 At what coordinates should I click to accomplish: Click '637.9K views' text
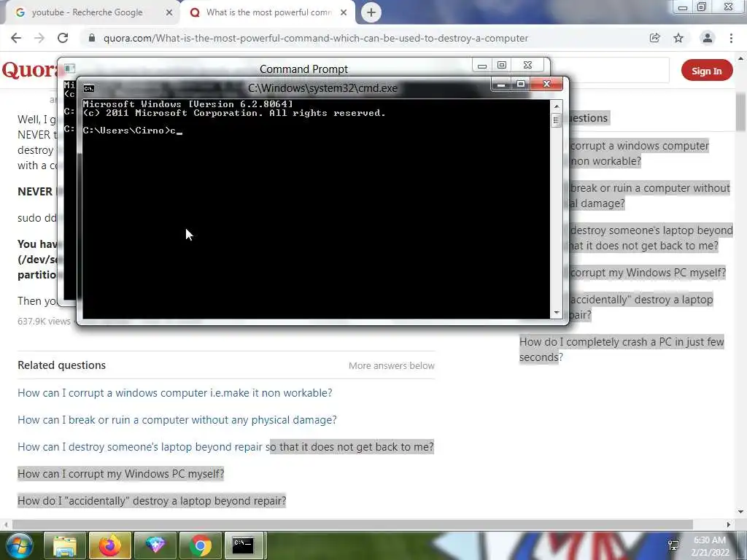[44, 322]
